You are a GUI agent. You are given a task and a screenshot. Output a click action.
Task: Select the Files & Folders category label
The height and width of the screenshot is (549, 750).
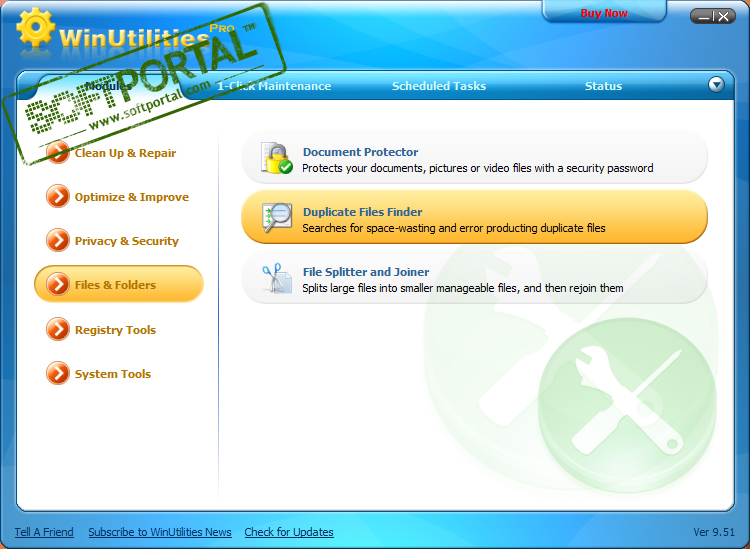(x=115, y=285)
